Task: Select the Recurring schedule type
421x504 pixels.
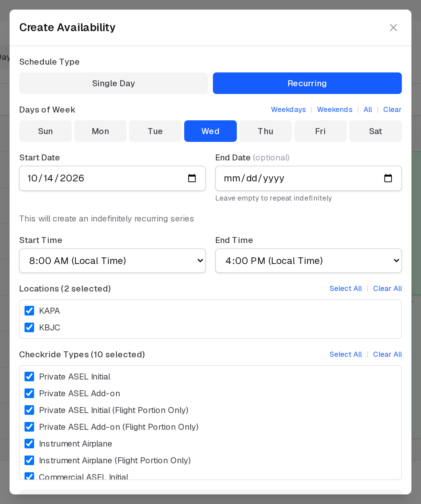Action: tap(307, 83)
